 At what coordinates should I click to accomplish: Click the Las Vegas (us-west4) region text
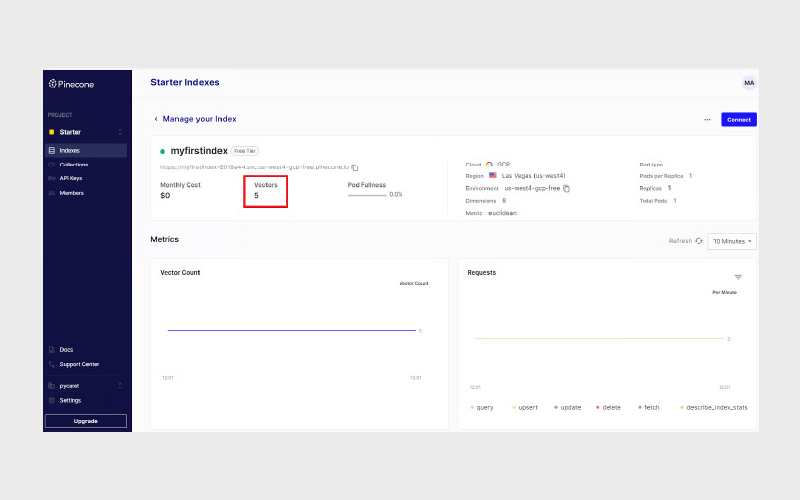(533, 176)
